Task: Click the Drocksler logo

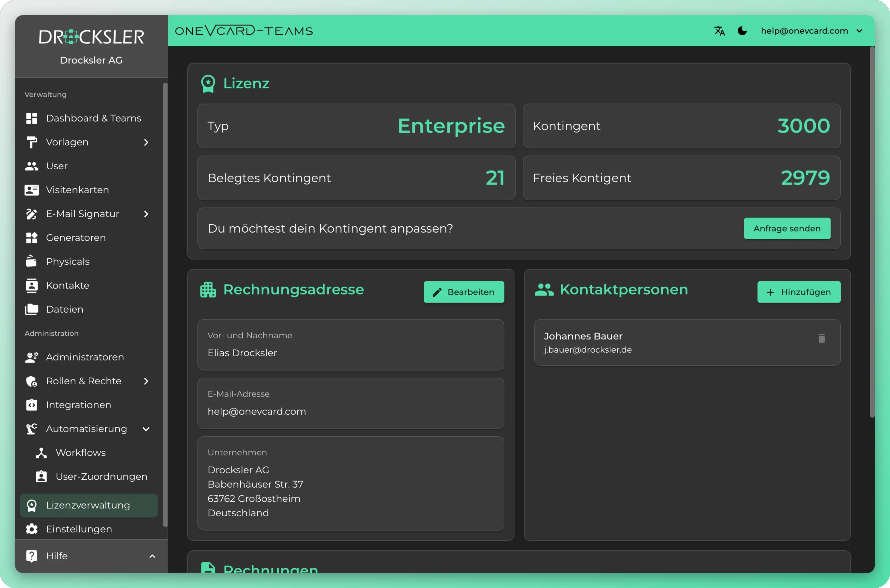Action: pyautogui.click(x=91, y=37)
